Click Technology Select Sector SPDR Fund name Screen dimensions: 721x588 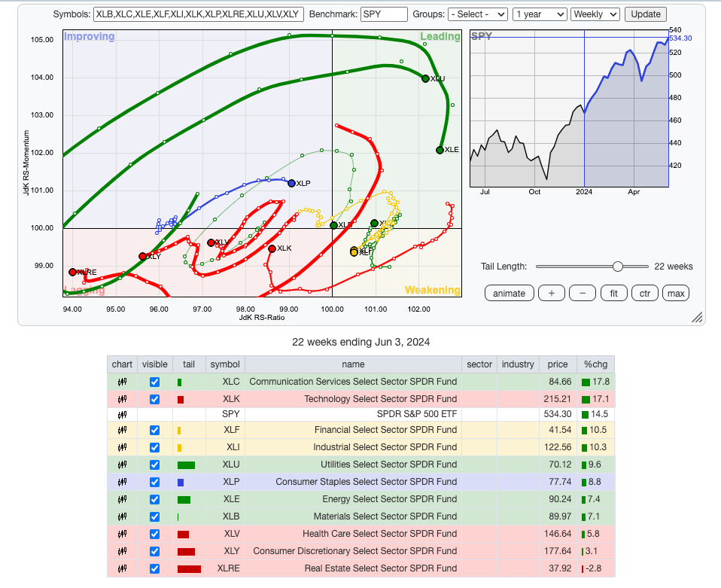(x=381, y=399)
